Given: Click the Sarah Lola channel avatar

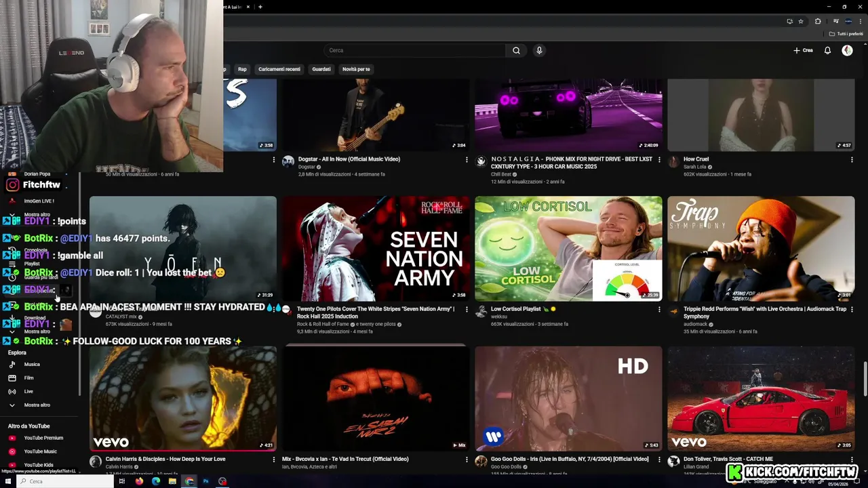Looking at the screenshot, I should click(673, 161).
